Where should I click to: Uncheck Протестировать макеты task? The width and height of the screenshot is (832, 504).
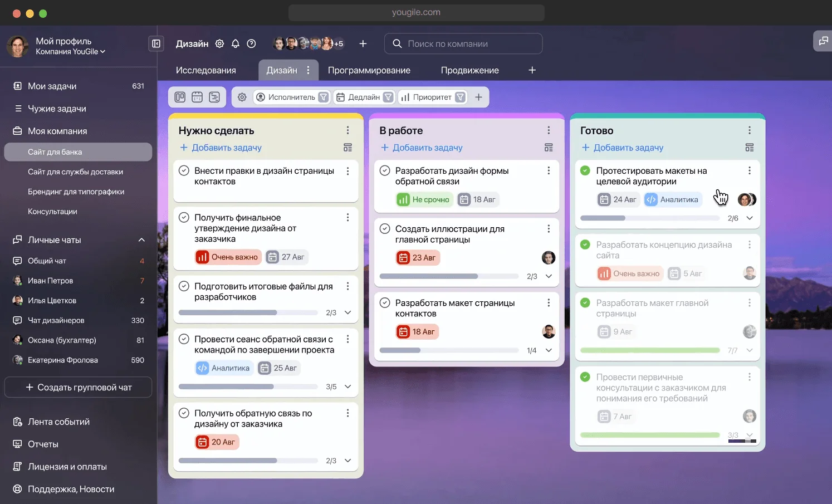[585, 170]
